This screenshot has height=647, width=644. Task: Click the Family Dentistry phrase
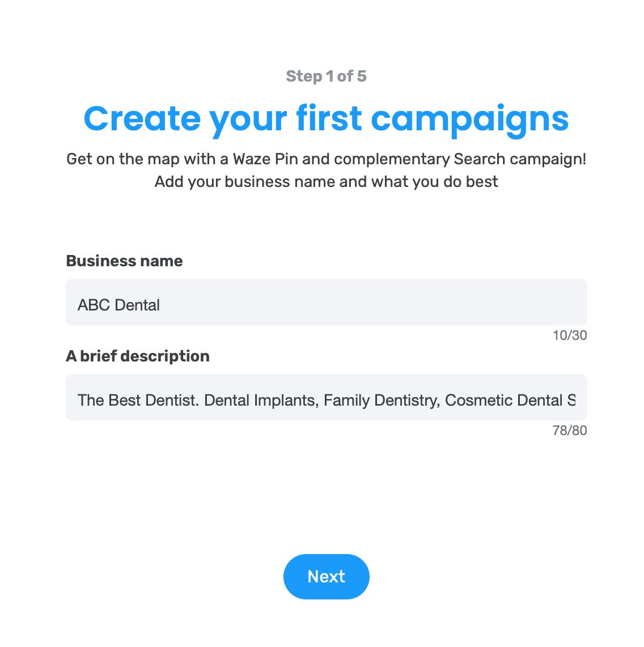pos(380,399)
